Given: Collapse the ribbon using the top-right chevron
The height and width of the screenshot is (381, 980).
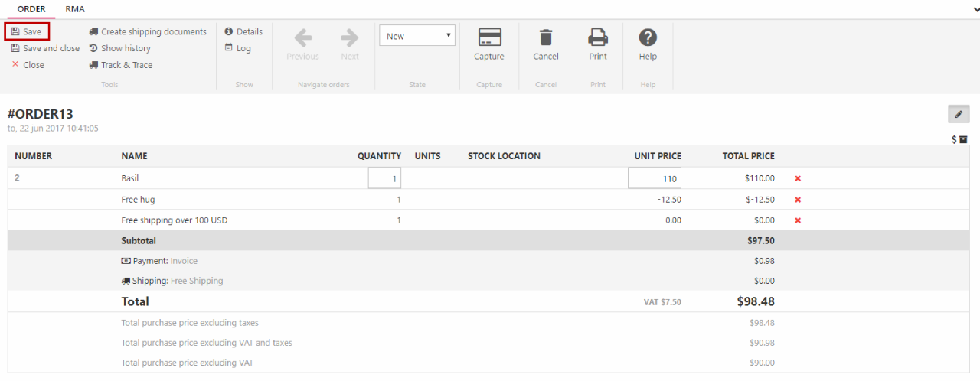Looking at the screenshot, I should tap(975, 9).
